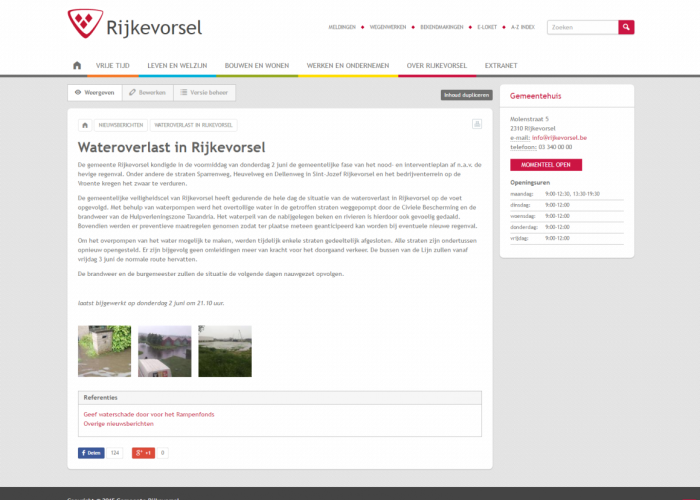Go to home via main navigation house icon
Viewport: 700px width, 500px height.
pyautogui.click(x=77, y=66)
